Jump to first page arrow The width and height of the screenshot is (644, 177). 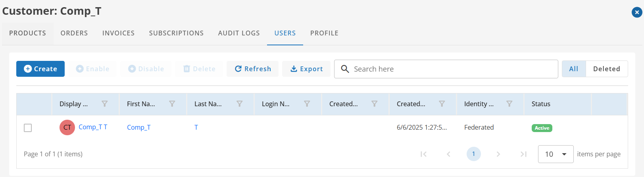[x=423, y=154]
